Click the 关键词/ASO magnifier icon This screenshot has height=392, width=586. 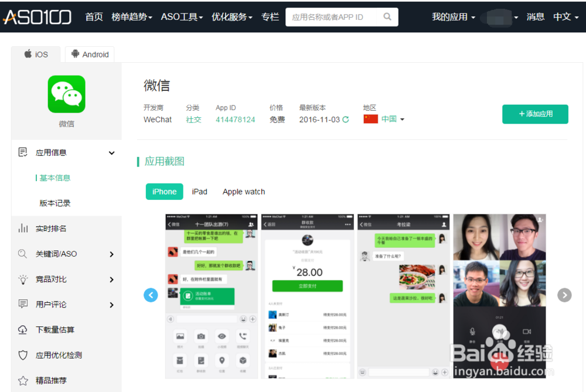pos(22,254)
